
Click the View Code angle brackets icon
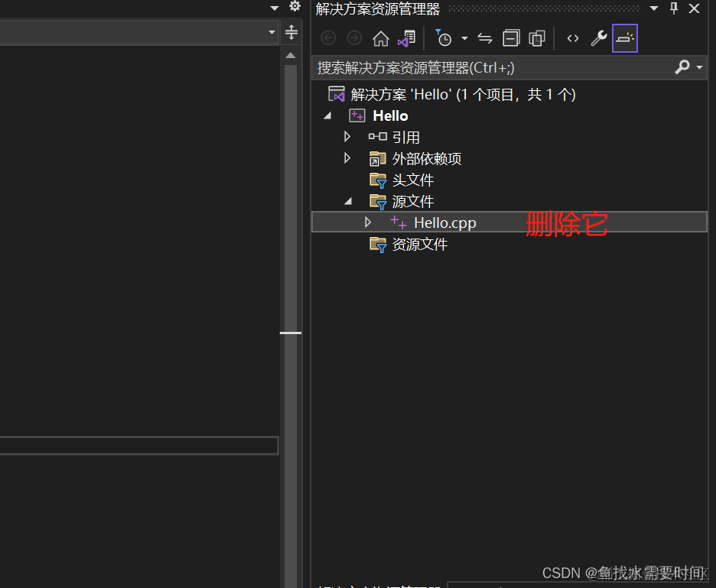point(573,39)
